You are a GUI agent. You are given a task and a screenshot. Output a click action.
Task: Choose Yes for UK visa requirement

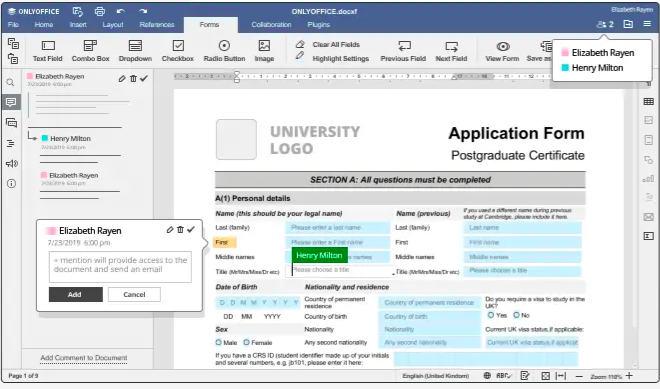point(491,315)
